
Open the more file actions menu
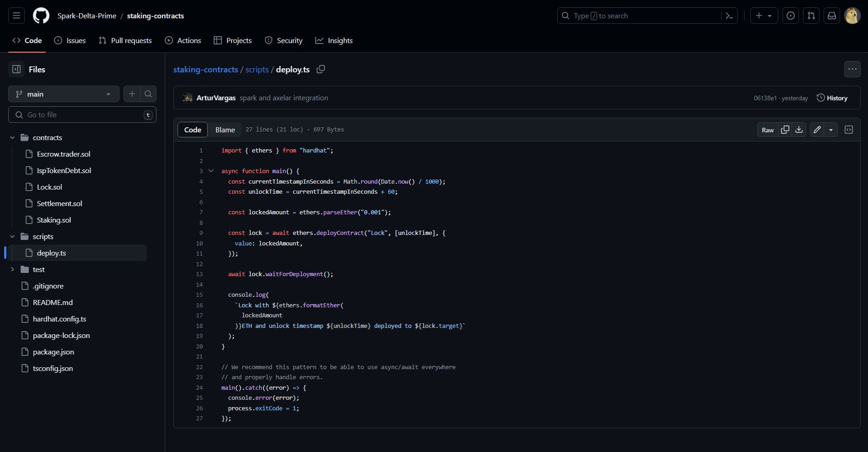tap(852, 69)
